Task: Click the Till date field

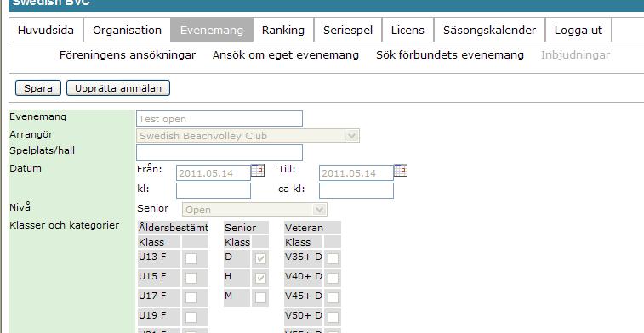Action: point(356,172)
